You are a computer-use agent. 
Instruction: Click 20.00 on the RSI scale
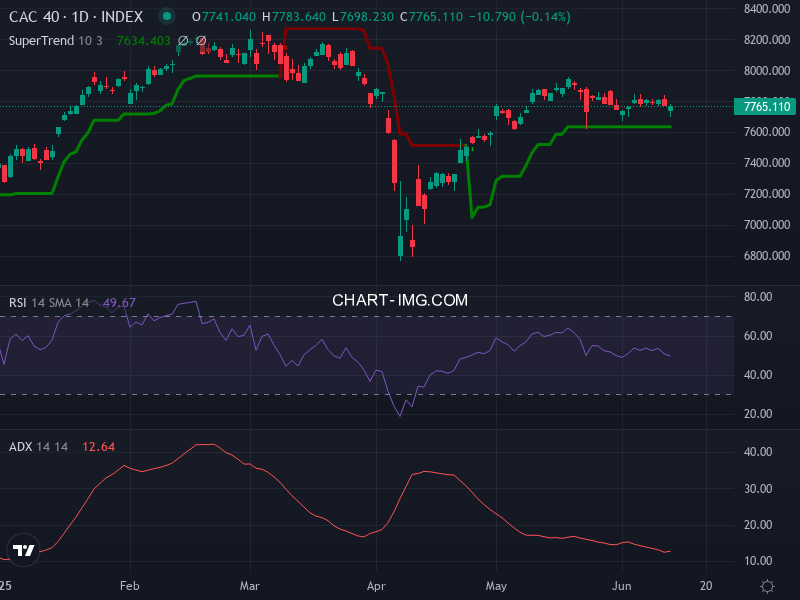tap(758, 414)
